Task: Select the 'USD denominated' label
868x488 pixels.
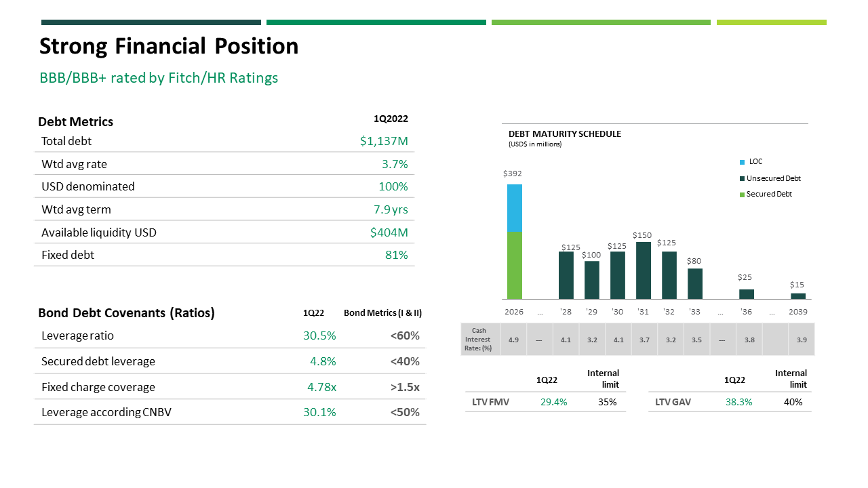Action: [88, 186]
